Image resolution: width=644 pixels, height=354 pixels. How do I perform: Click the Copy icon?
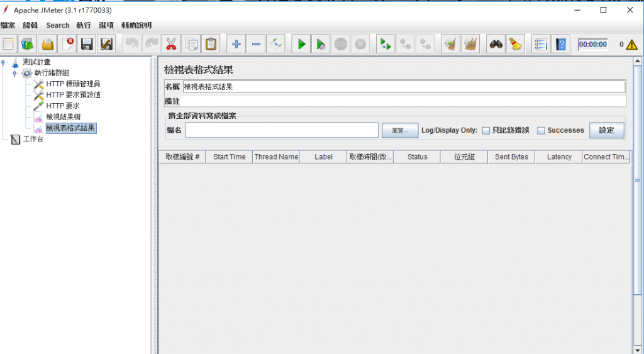pos(191,44)
